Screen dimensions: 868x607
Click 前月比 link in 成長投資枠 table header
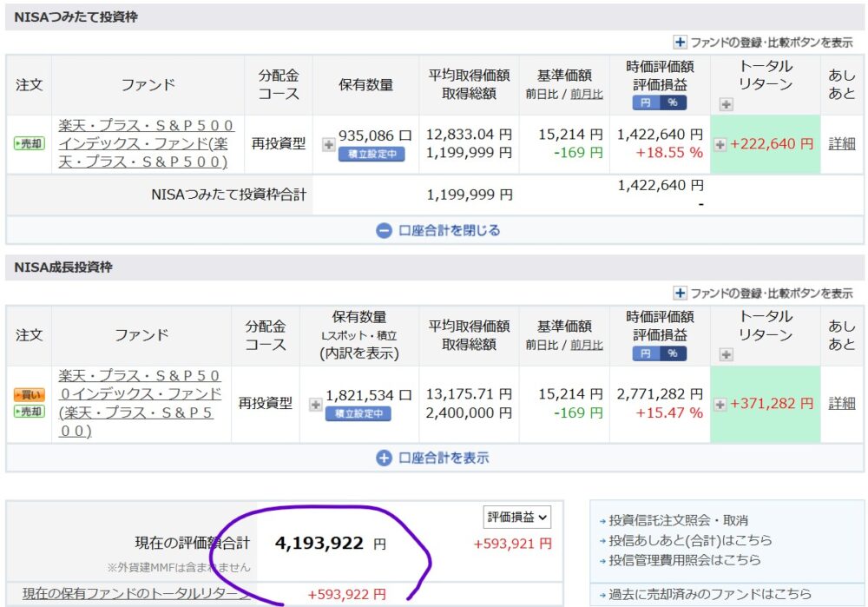coord(587,345)
